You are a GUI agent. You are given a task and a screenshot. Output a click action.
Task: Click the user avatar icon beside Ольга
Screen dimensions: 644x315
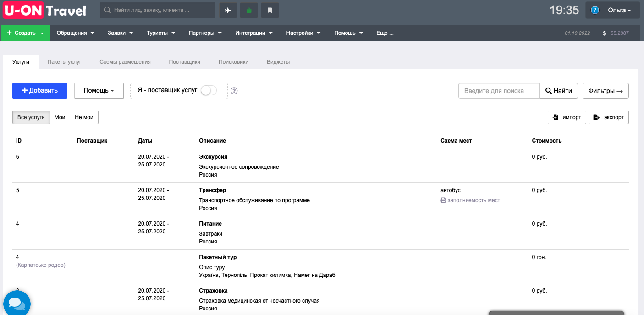coord(595,10)
